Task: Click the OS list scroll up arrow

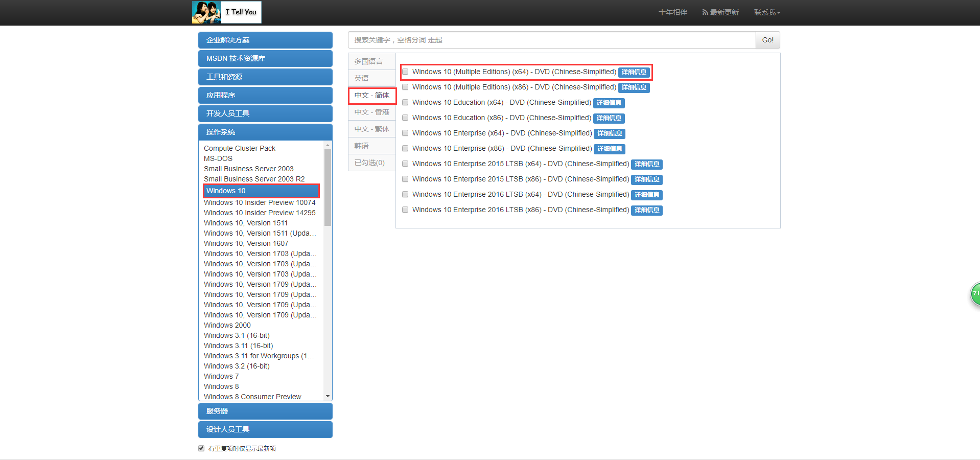Action: (x=328, y=146)
